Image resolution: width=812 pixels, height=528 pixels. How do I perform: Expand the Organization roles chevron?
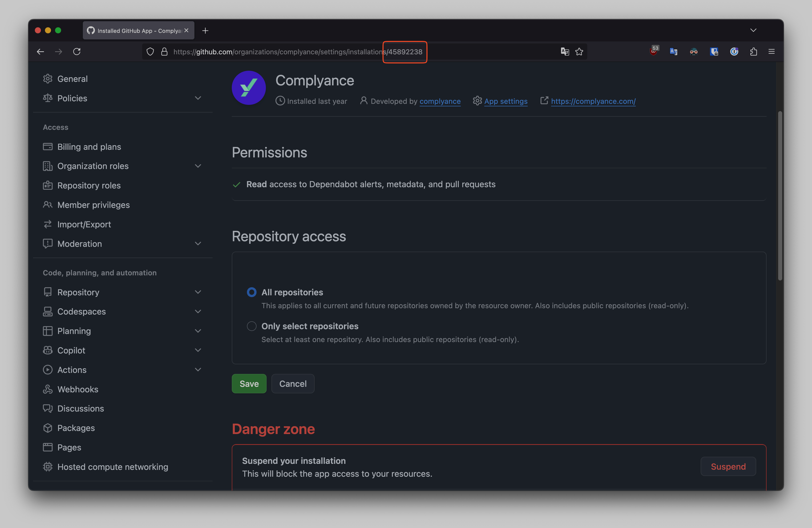pos(198,166)
